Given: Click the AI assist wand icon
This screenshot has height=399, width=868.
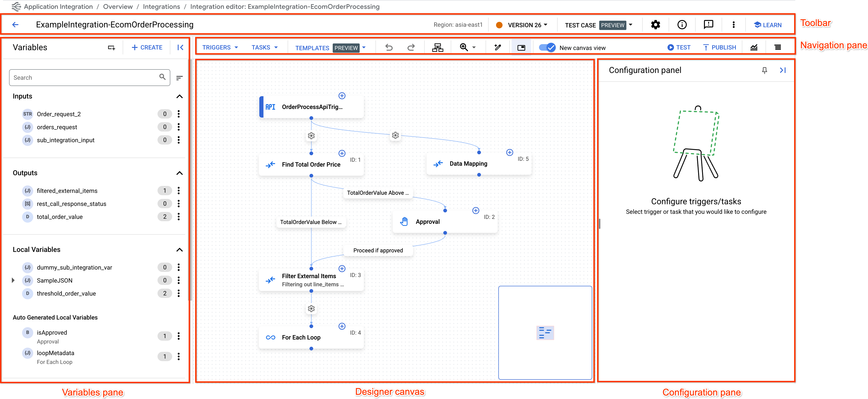Looking at the screenshot, I should pos(498,47).
